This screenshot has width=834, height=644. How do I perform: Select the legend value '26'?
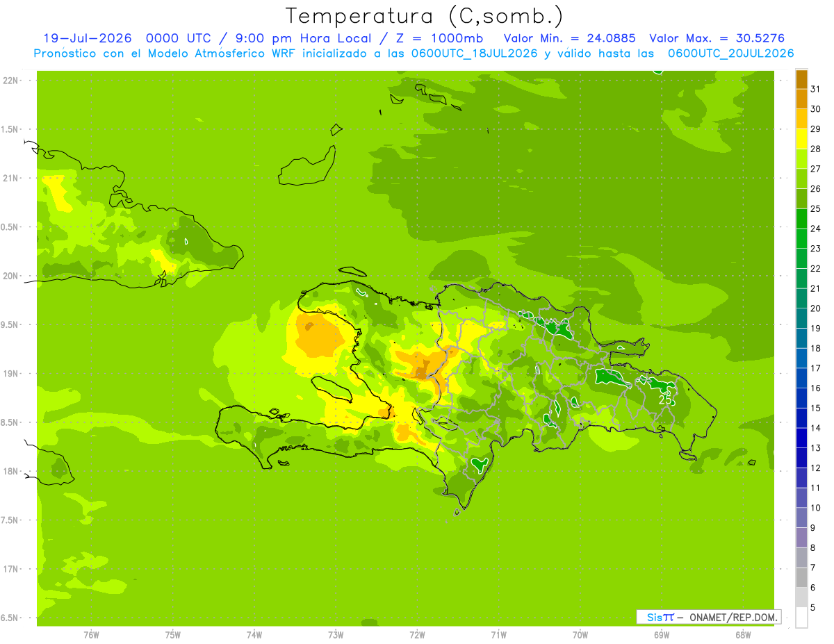coord(815,189)
